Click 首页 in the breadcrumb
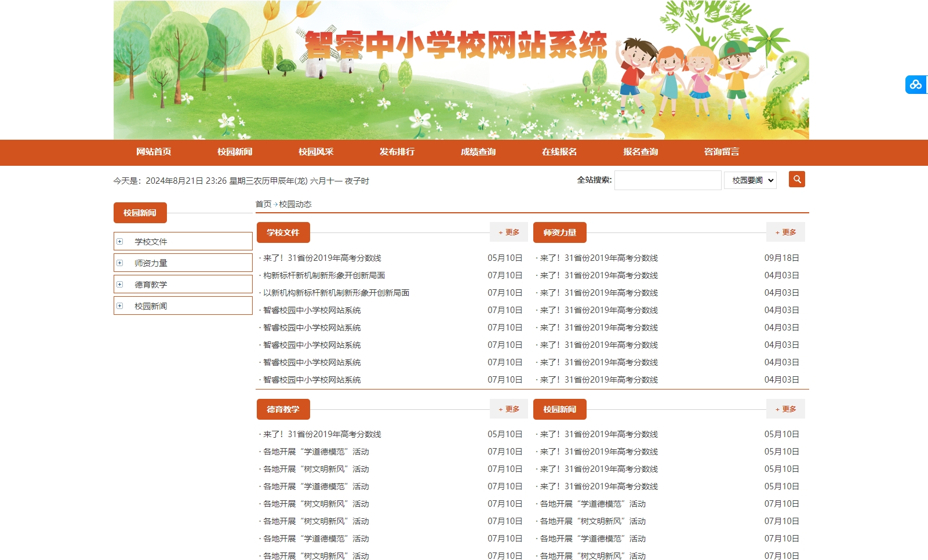928x560 pixels. (x=263, y=204)
